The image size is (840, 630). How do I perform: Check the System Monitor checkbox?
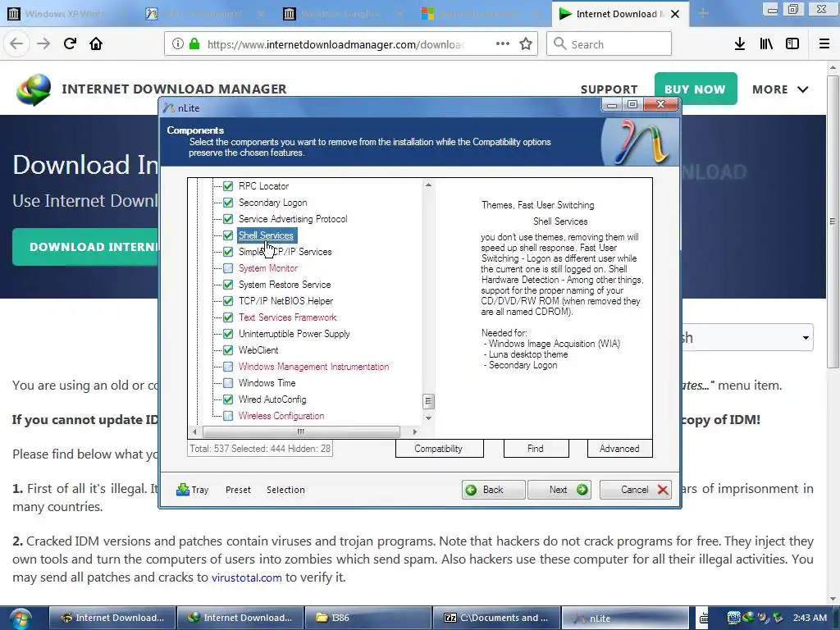coord(228,268)
